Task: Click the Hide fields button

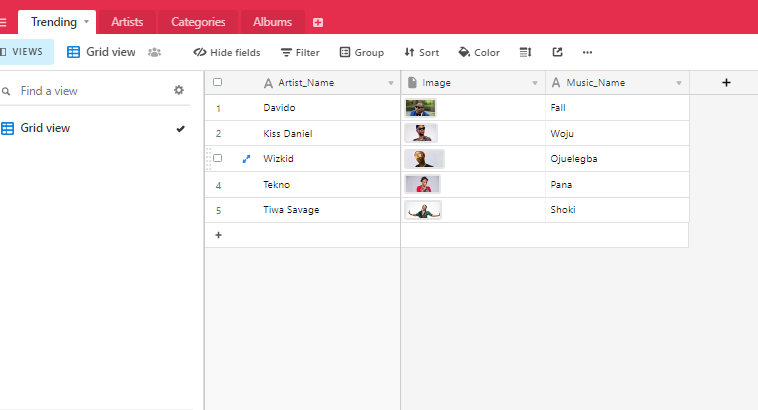Action: click(x=227, y=52)
